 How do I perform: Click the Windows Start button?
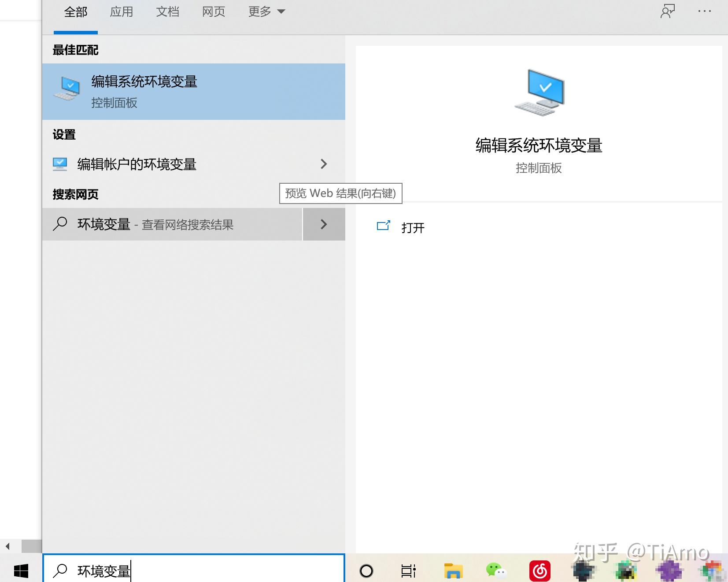pos(21,571)
